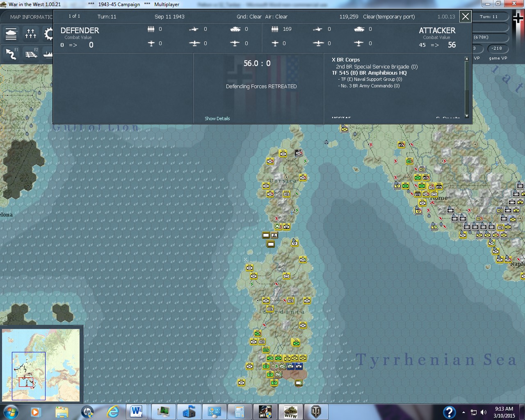
Task: Open Internet Explorer from taskbar
Action: [x=113, y=411]
